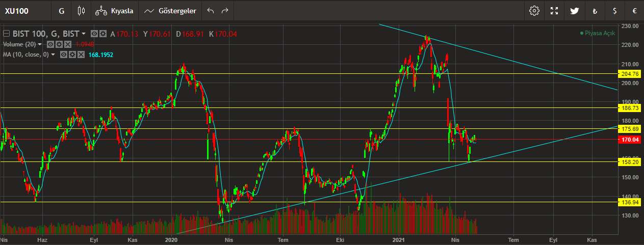This screenshot has width=644, height=245.
Task: Click the 204.76 yellow price label
Action: point(630,74)
